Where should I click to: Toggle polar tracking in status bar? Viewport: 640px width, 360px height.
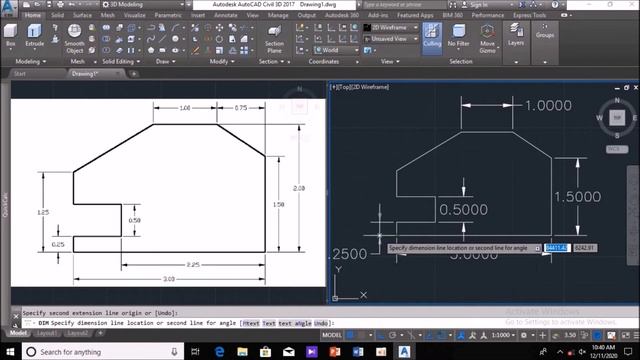393,335
